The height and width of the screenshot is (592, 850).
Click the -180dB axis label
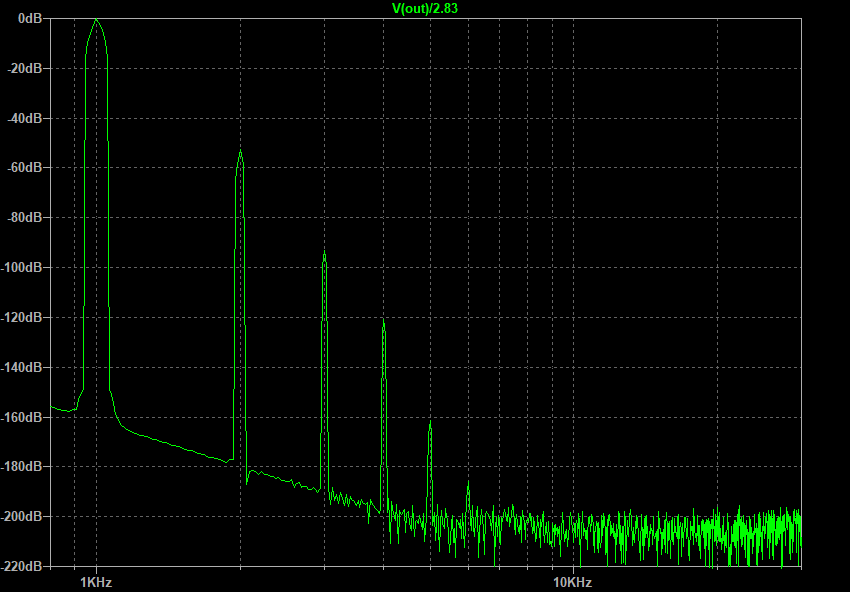pyautogui.click(x=22, y=466)
